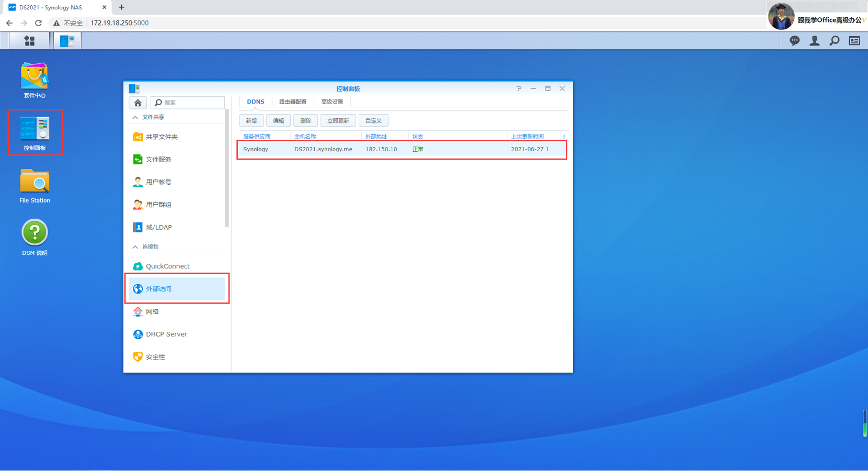Viewport: 868px width, 471px height.
Task: Open the DSM main menu grid
Action: pos(29,41)
